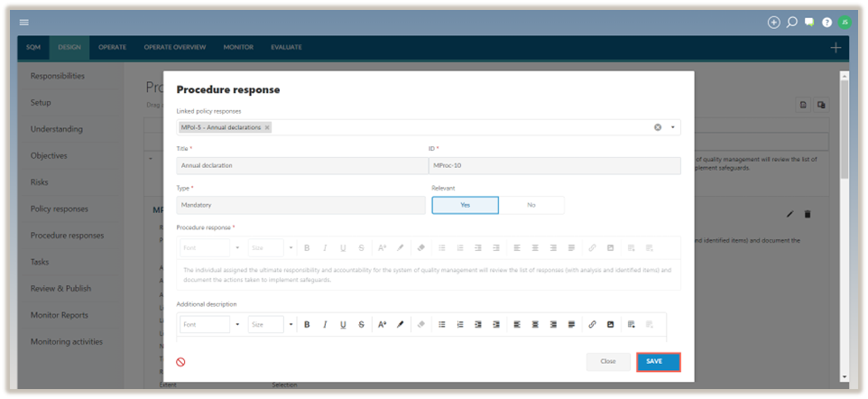Open the chat messages icon
868x399 pixels.
pyautogui.click(x=809, y=23)
